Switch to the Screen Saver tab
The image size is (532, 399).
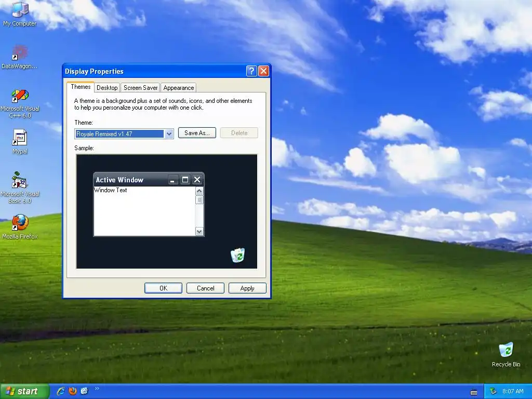pyautogui.click(x=140, y=87)
